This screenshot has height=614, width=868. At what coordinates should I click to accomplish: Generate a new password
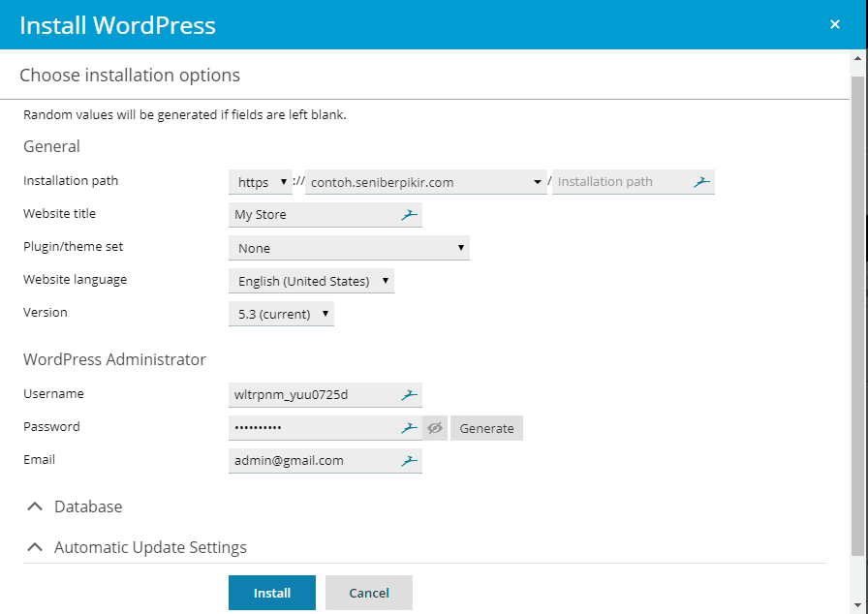pos(486,428)
